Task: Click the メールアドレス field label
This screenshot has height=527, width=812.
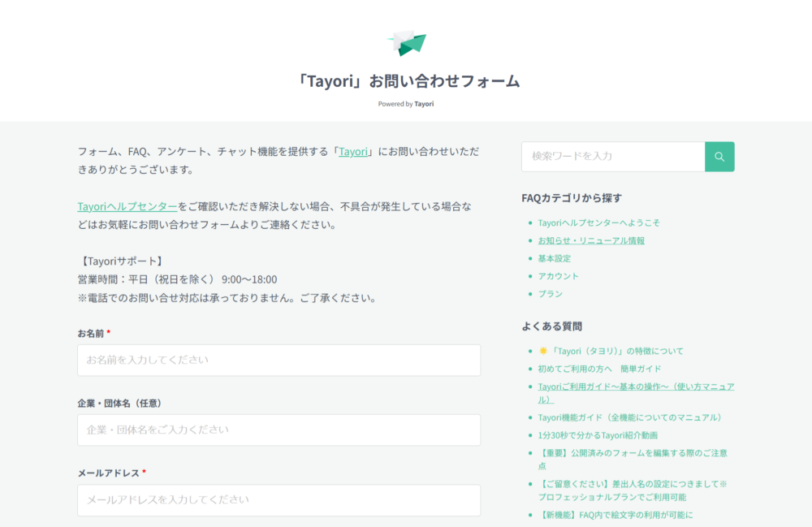Action: pos(109,473)
